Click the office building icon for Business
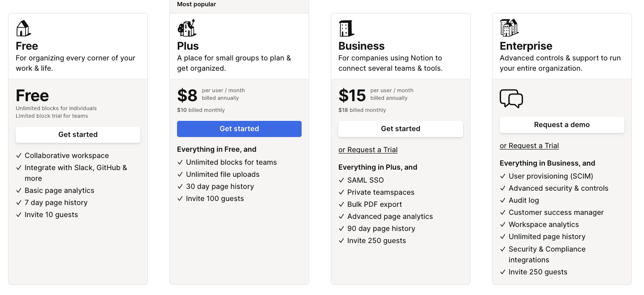 [x=345, y=28]
